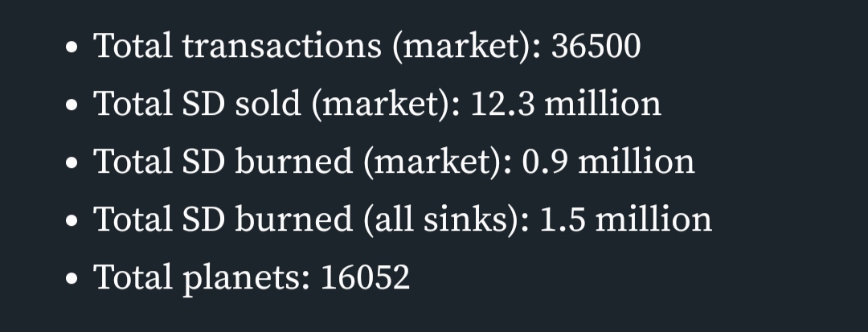Click the word "million" after 12.3
The image size is (868, 332).
(603, 104)
